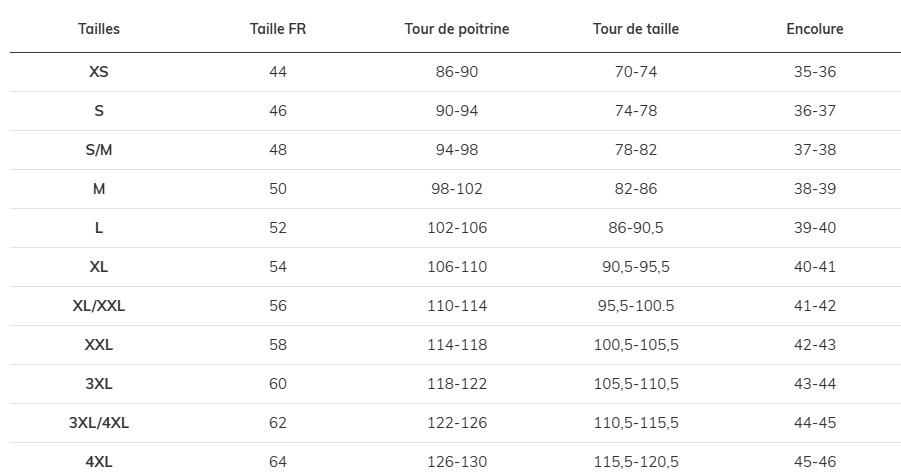Viewport: 901px width, 473px height.
Task: Select the 4XL size row label
Action: tap(99, 462)
